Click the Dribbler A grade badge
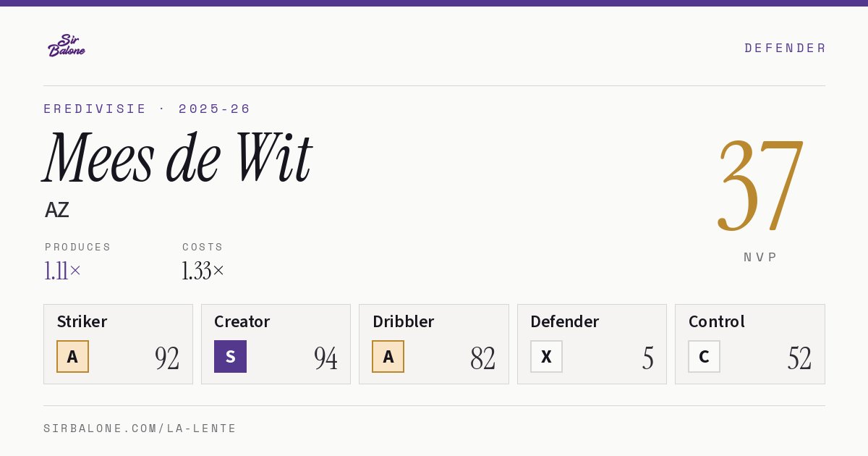Image resolution: width=868 pixels, height=456 pixels. tap(388, 356)
